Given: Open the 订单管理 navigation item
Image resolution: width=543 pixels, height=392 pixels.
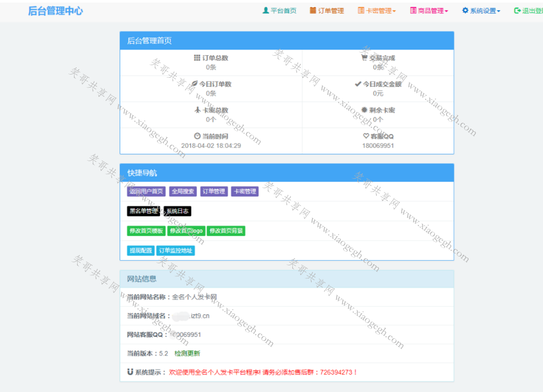Looking at the screenshot, I should [x=327, y=11].
